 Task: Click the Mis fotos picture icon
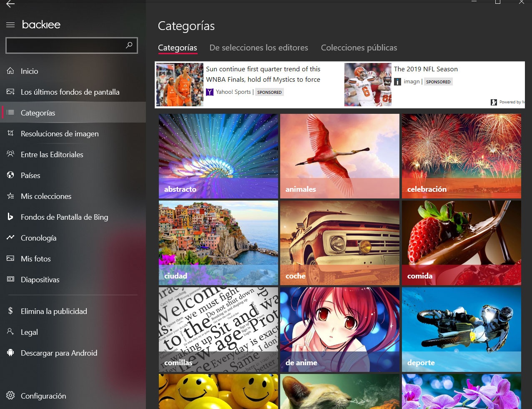(10, 258)
